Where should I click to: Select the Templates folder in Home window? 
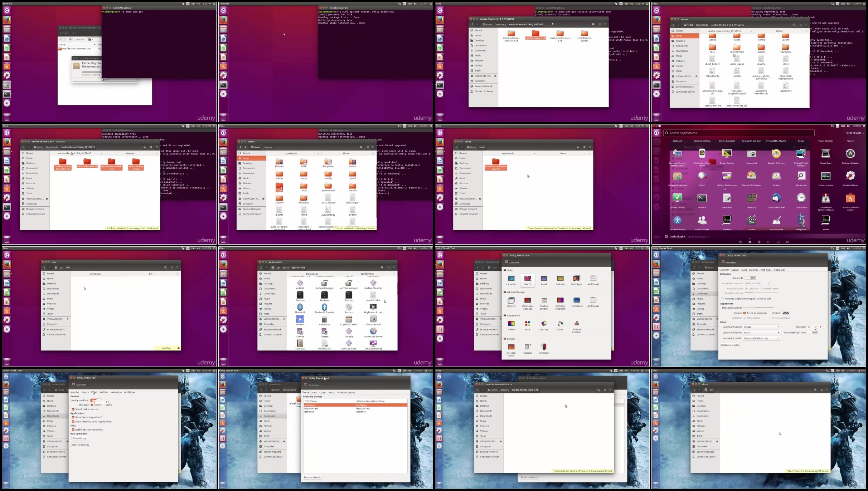pos(328,163)
